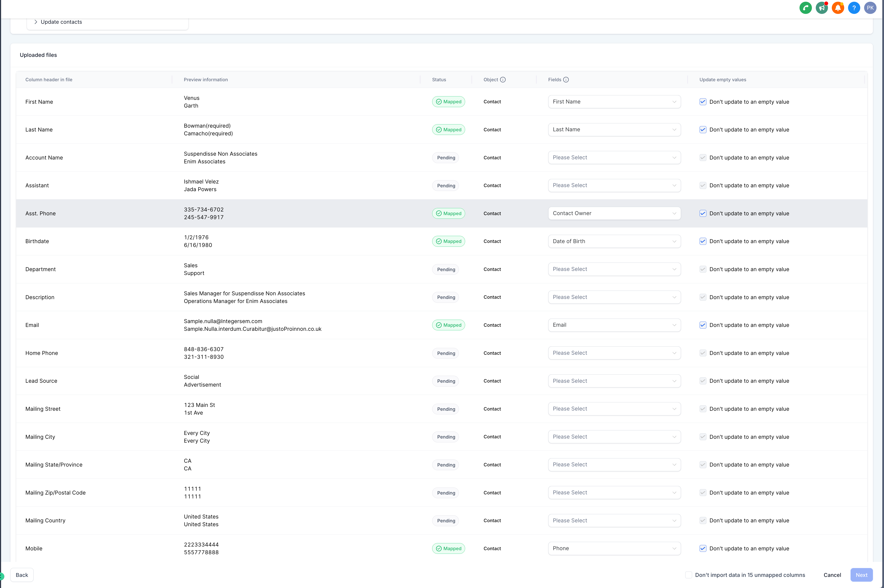Screen dimensions: 884x588
Task: Click the Suspendisse Non Associates preview text
Action: (221, 154)
